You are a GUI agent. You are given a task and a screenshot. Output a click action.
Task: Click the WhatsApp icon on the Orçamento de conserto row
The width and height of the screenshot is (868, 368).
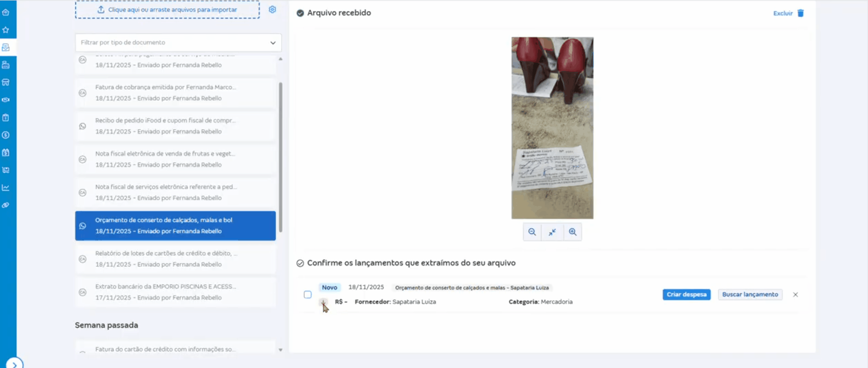pos(82,226)
